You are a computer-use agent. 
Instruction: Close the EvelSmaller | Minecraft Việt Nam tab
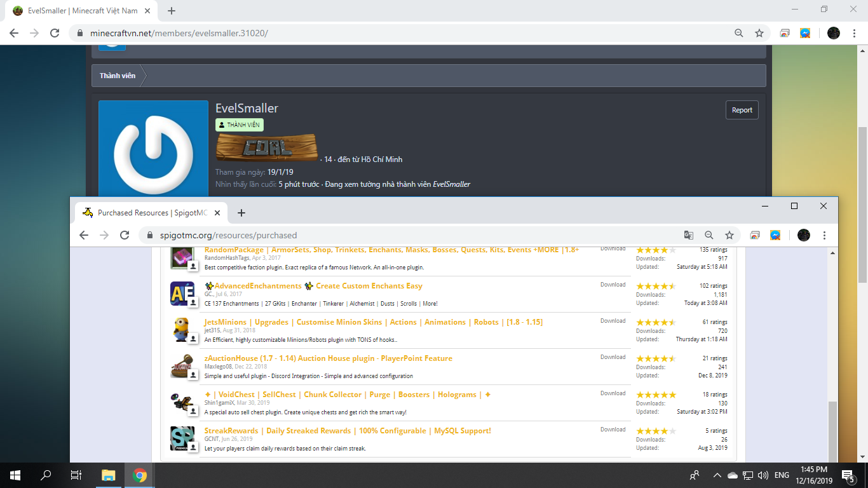point(148,11)
